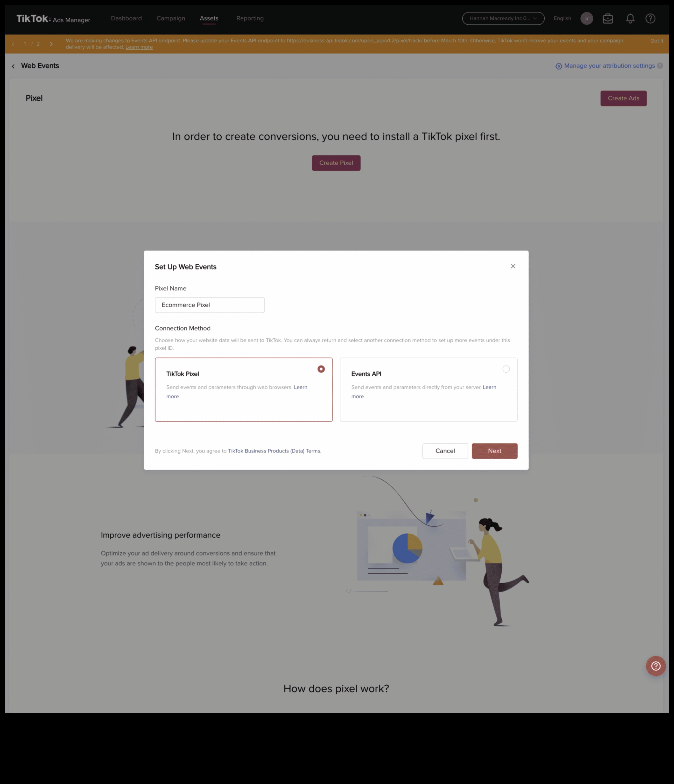
Task: Click the account profile avatar icon
Action: 587,18
